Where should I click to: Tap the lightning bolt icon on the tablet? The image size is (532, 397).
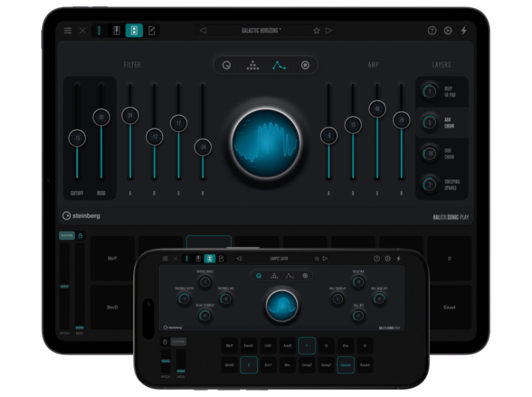tap(464, 30)
